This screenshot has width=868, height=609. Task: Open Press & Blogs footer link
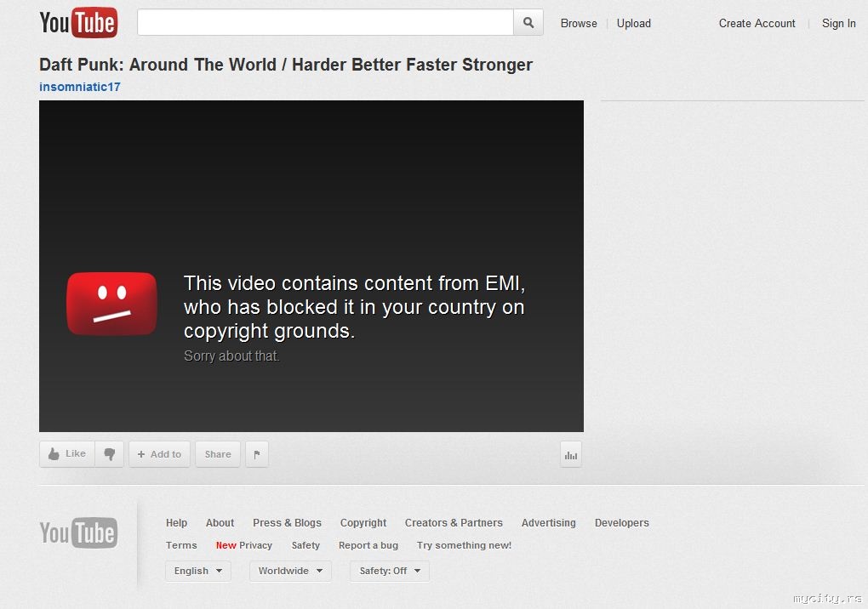(287, 523)
